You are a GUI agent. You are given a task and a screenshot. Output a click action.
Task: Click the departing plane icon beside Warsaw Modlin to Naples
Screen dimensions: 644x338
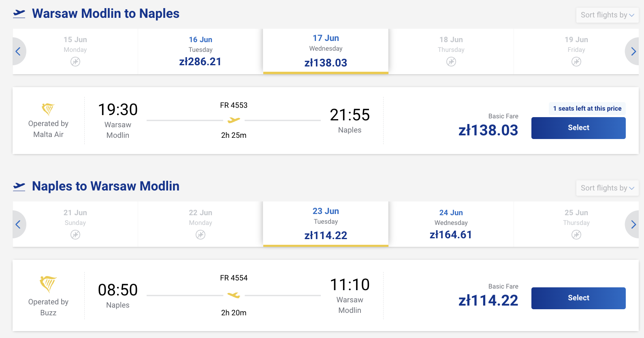pos(19,14)
